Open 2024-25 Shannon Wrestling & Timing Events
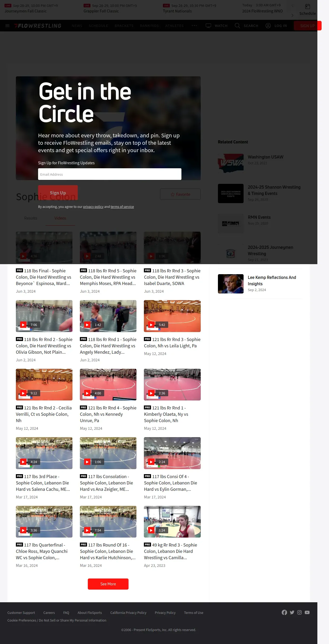 [x=274, y=190]
